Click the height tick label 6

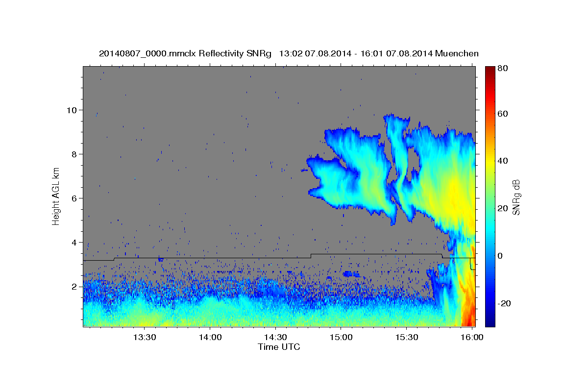[x=75, y=198]
